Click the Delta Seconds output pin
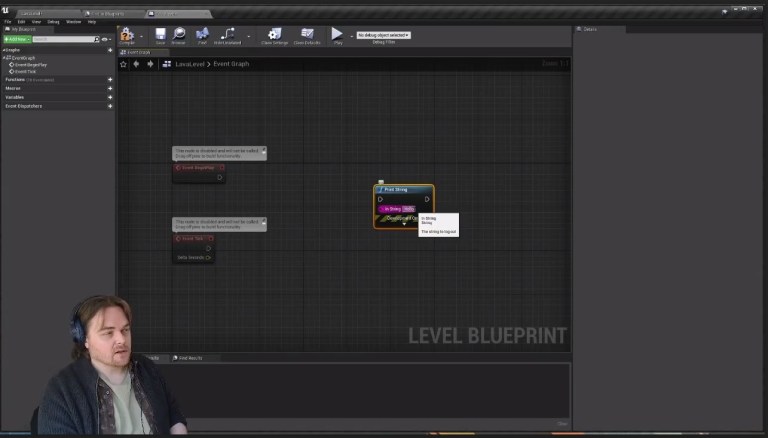 point(208,258)
